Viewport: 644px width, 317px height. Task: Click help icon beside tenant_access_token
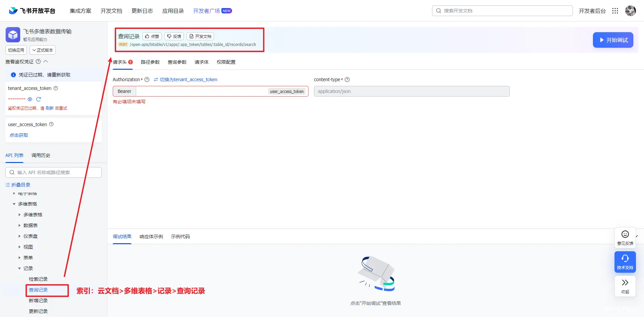coord(56,88)
